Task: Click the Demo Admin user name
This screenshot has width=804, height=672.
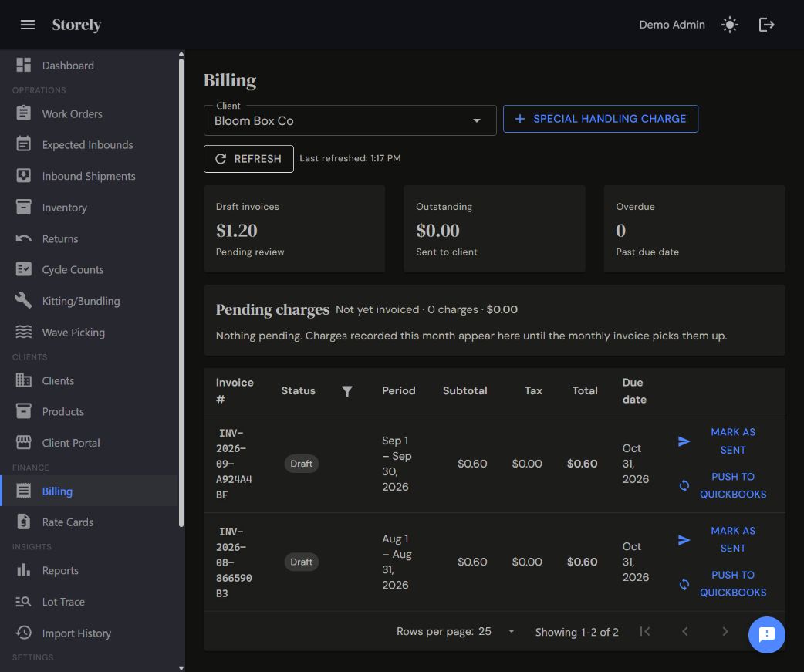Action: (672, 25)
